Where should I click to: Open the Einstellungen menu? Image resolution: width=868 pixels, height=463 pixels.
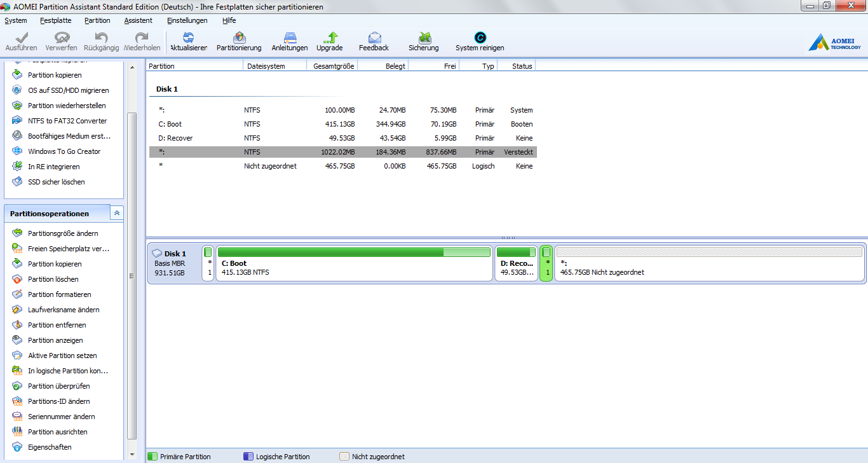tap(187, 20)
